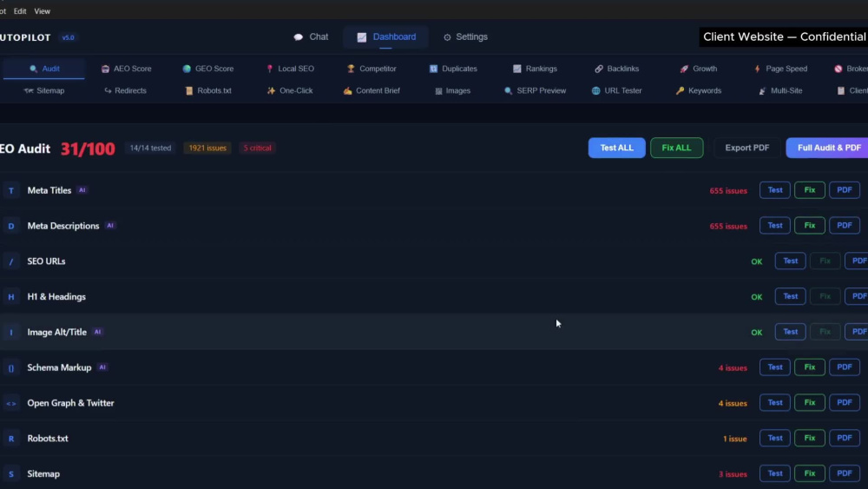Fix the Sitemap issues
The image size is (868, 489).
pos(809,473)
